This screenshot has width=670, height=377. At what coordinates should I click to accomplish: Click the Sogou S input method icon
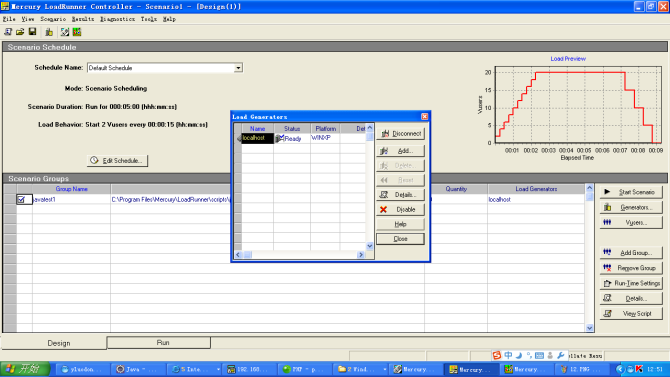pos(497,355)
